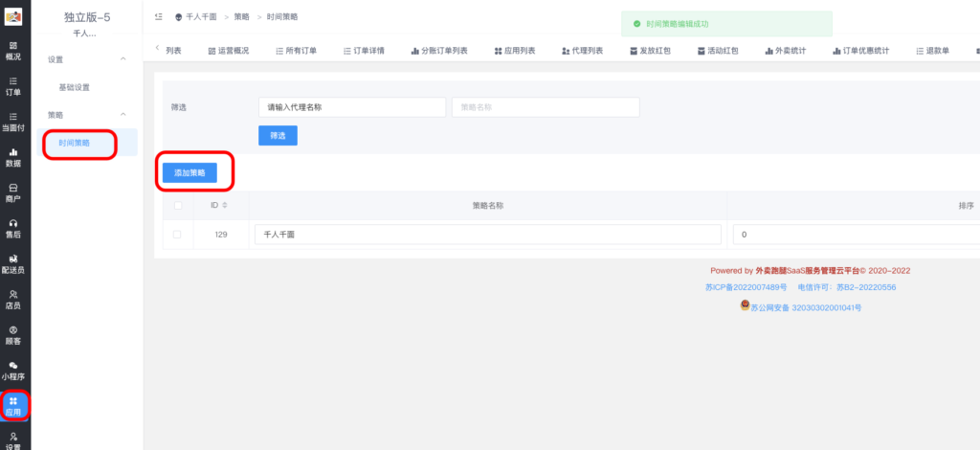Viewport: 980px width, 450px height.
Task: Open 配送员 couriers in the sidebar
Action: 13,264
